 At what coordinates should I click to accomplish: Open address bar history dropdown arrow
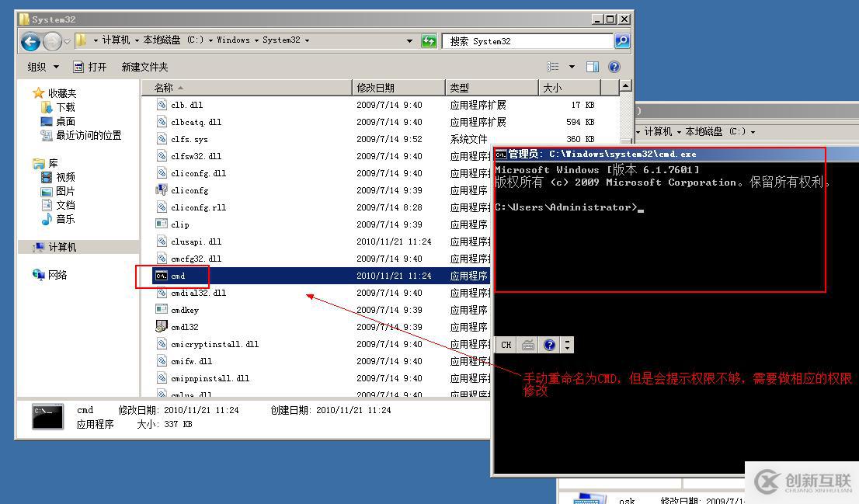click(x=409, y=41)
